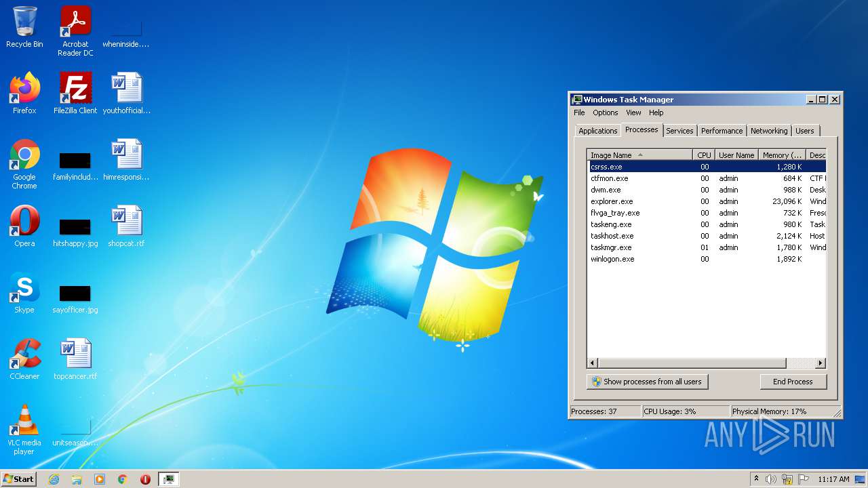868x488 pixels.
Task: Open Task Manager Options menu
Action: tap(605, 113)
